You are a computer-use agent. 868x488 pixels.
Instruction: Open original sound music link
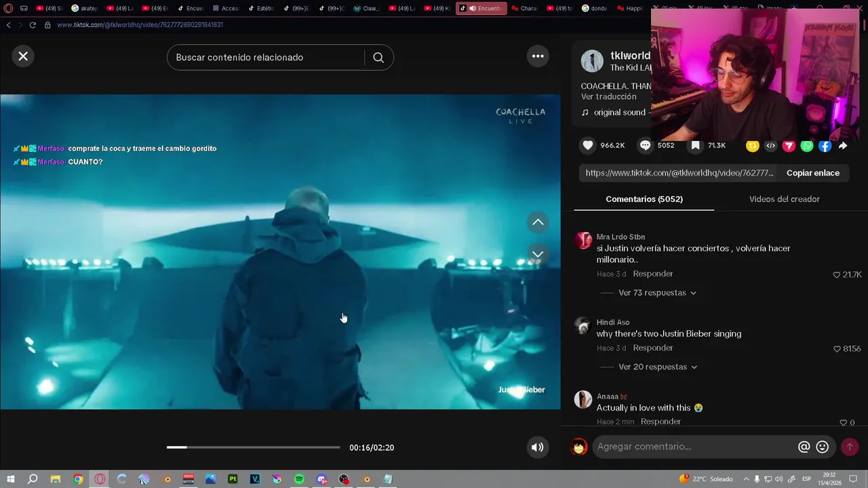pos(616,113)
